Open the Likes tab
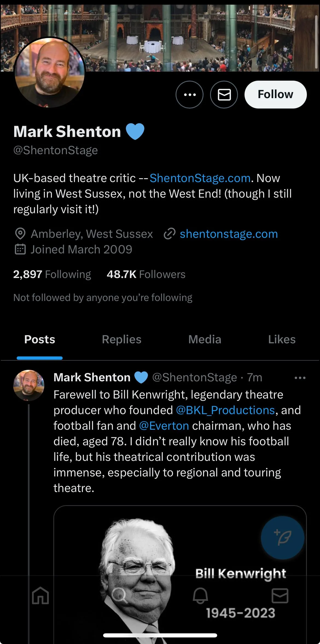 (282, 339)
